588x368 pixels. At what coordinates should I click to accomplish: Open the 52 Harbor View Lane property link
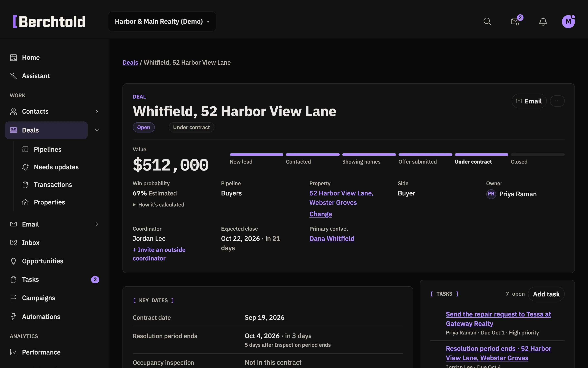pyautogui.click(x=341, y=198)
